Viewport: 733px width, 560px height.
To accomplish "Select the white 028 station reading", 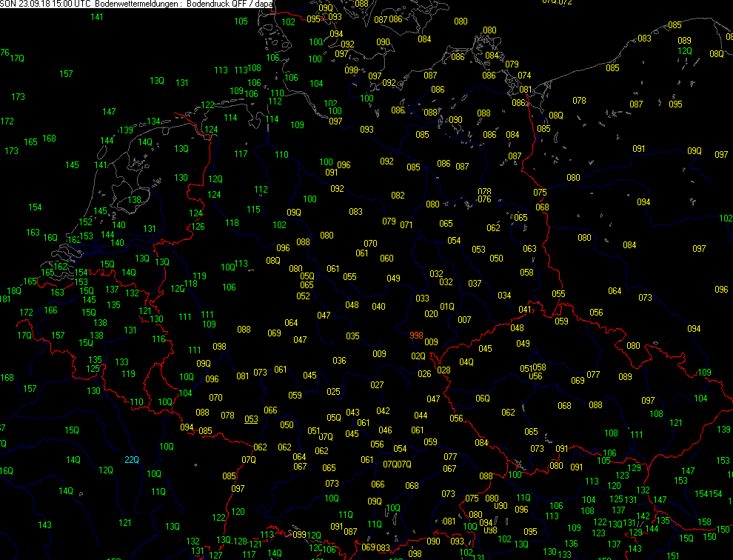I will pyautogui.click(x=444, y=370).
